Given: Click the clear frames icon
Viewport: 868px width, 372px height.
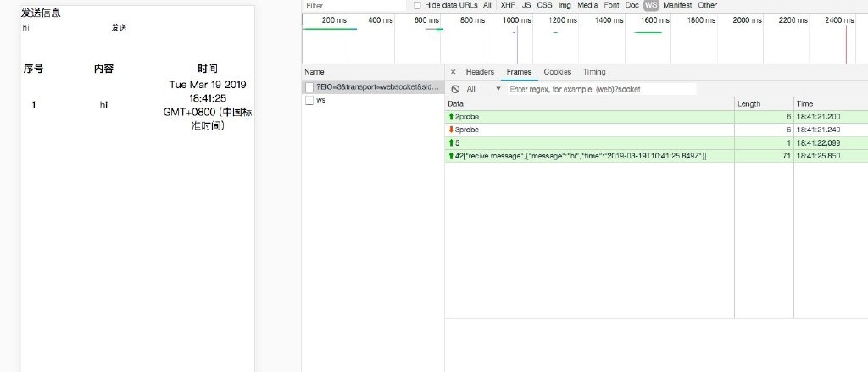Looking at the screenshot, I should (x=455, y=89).
